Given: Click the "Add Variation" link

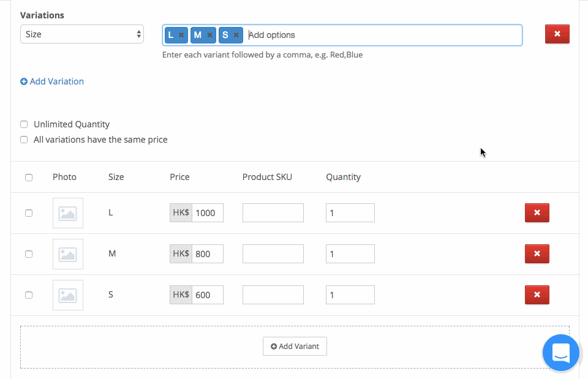Looking at the screenshot, I should [x=51, y=81].
